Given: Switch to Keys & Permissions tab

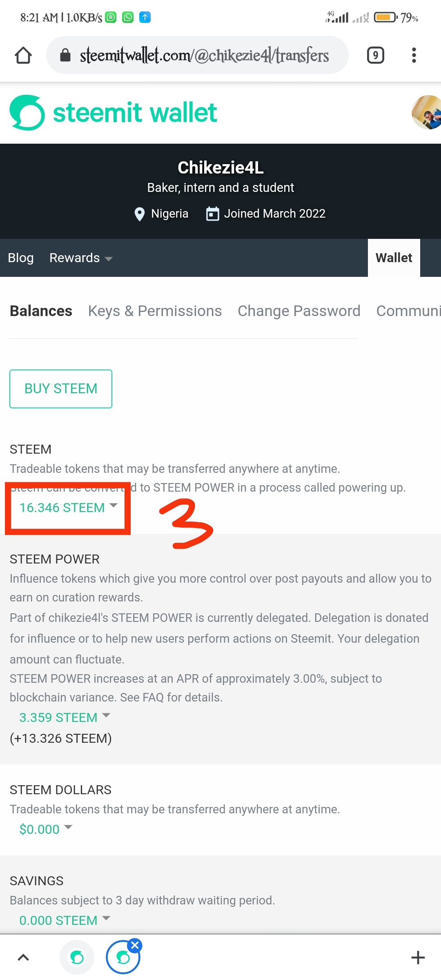Looking at the screenshot, I should (155, 311).
